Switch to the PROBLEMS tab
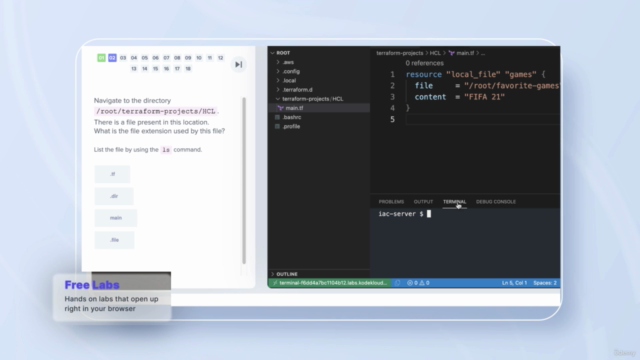This screenshot has height=360, width=640. pyautogui.click(x=391, y=202)
